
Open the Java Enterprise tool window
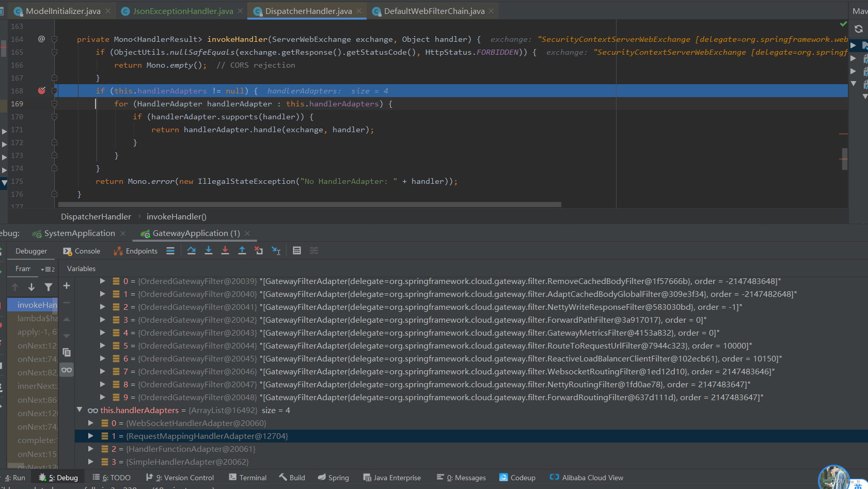(392, 478)
